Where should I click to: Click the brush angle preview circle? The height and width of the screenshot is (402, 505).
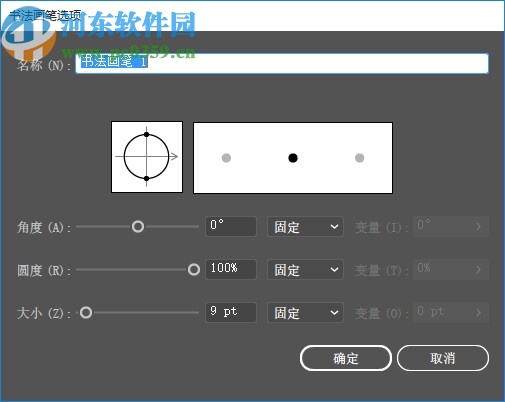click(147, 157)
